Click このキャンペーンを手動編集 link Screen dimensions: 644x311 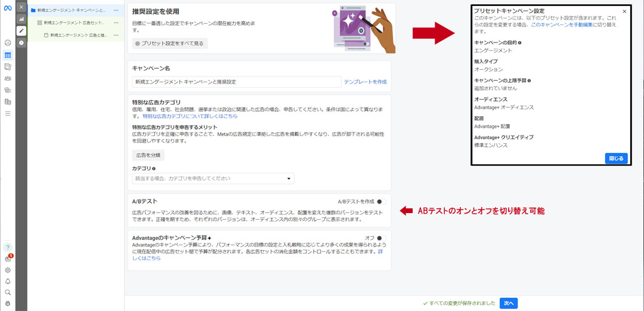click(x=562, y=24)
